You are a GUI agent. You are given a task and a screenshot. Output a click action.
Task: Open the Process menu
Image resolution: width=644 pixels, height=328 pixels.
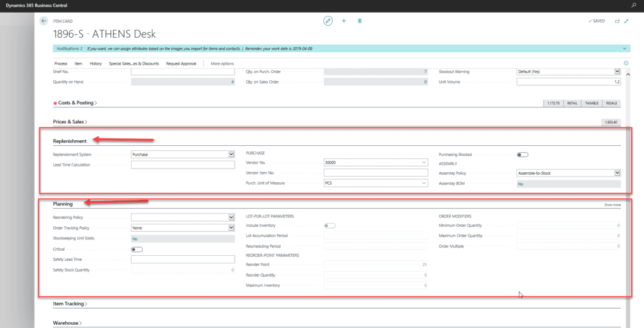click(60, 63)
